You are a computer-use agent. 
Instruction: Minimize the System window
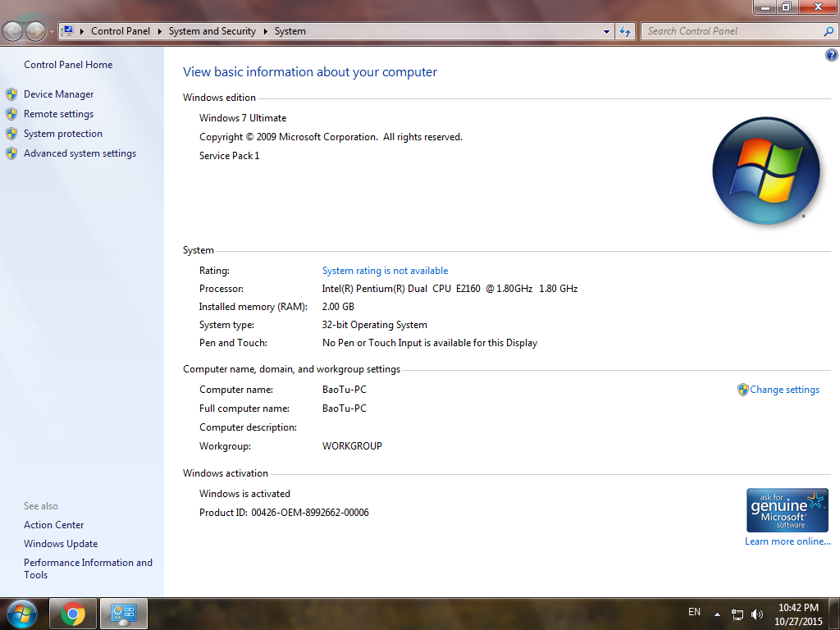pos(765,7)
